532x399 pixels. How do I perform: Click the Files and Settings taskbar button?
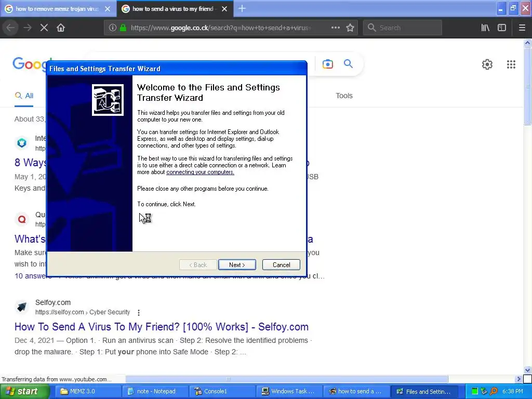[x=424, y=391]
